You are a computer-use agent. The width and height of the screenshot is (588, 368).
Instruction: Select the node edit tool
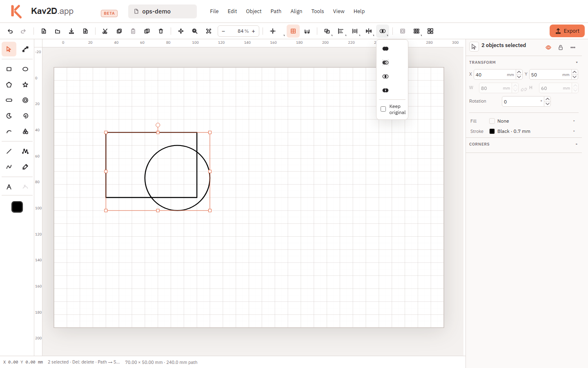25,49
